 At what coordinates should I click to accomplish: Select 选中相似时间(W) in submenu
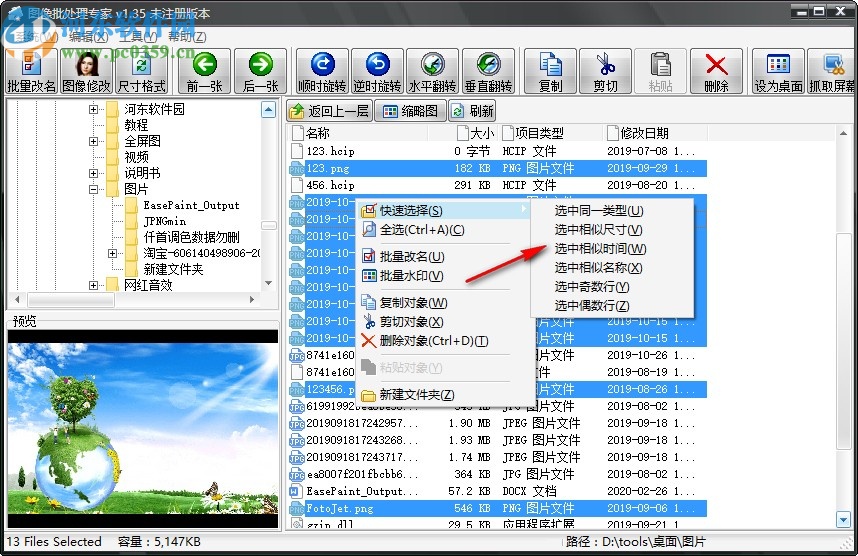612,248
